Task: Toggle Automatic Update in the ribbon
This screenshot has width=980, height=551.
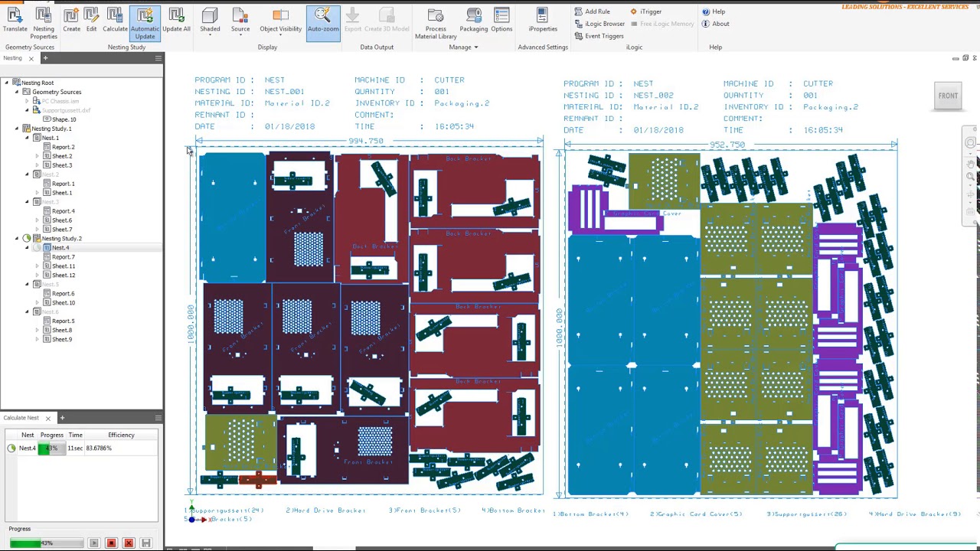Action: (145, 24)
